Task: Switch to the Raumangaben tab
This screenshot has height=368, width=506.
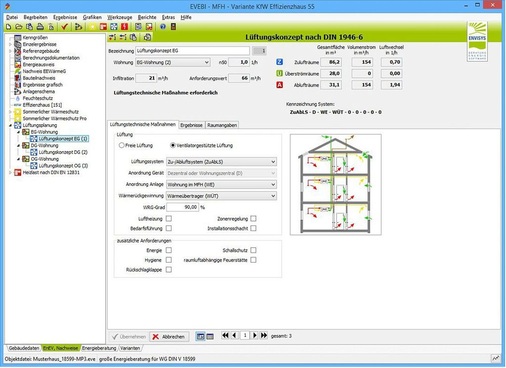Action: click(x=222, y=125)
